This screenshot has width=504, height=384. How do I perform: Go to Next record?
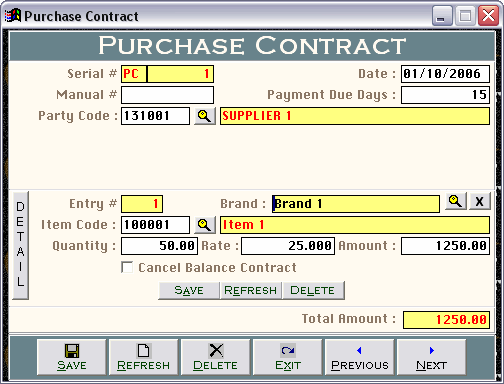[432, 357]
